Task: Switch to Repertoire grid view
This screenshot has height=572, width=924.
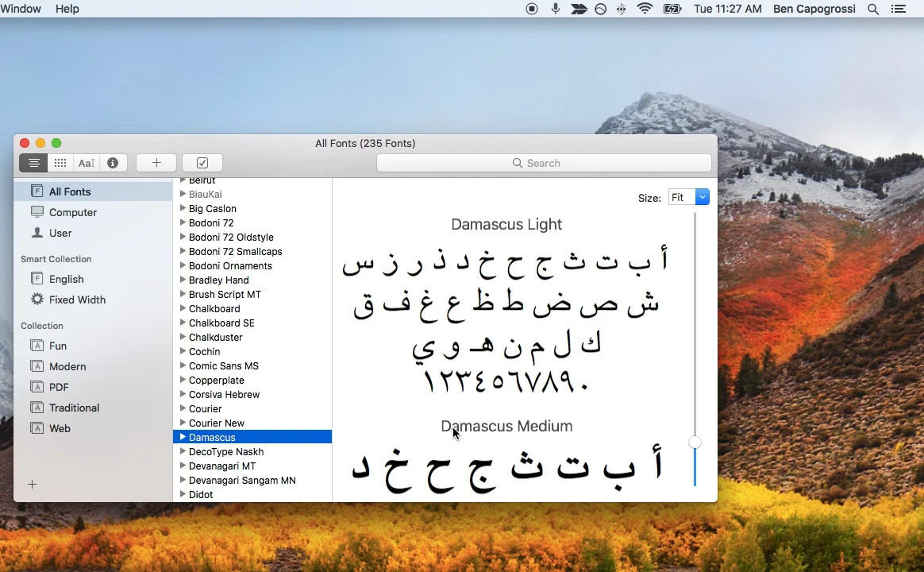Action: pos(60,163)
